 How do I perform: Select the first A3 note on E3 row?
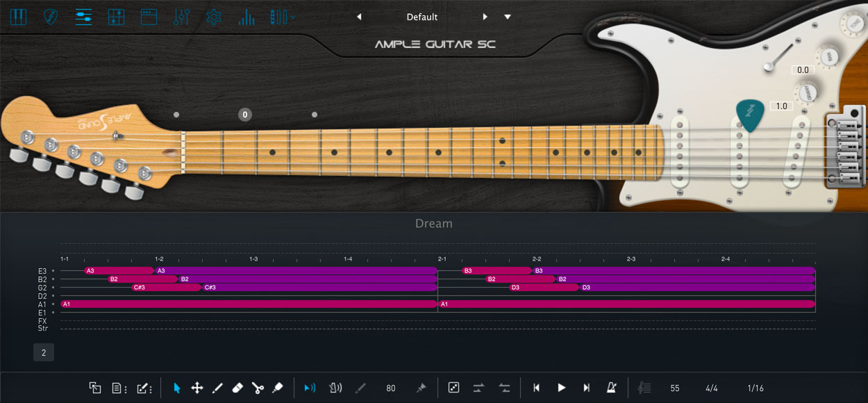click(119, 271)
